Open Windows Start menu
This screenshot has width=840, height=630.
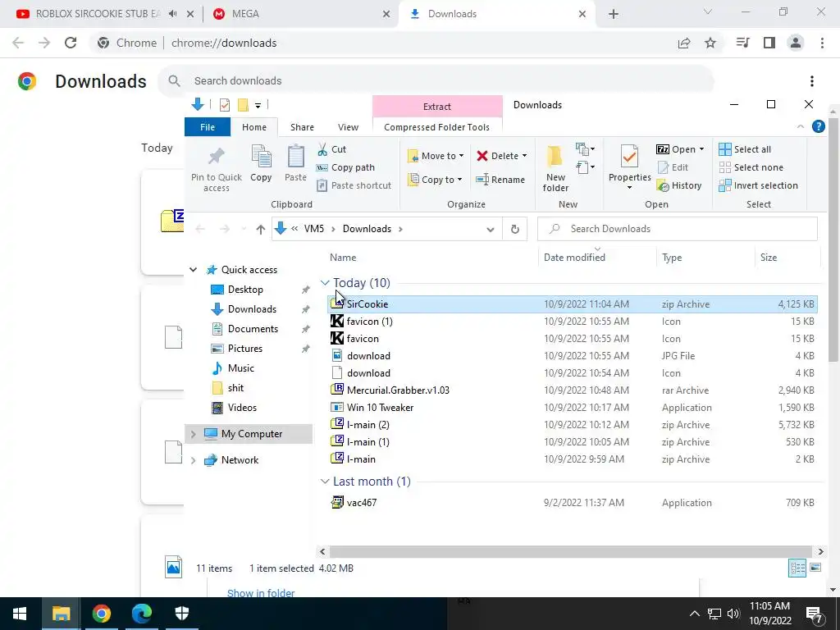point(20,614)
